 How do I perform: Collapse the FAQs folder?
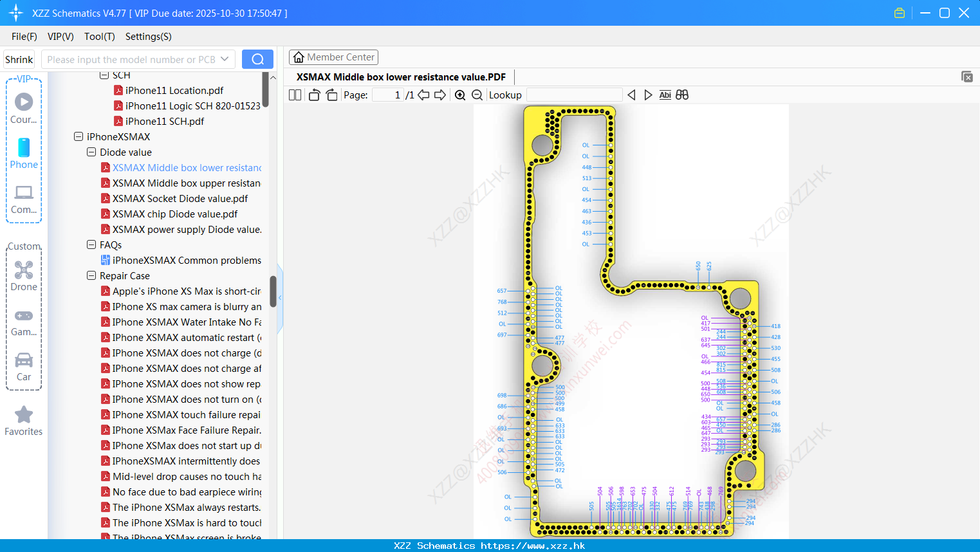91,244
